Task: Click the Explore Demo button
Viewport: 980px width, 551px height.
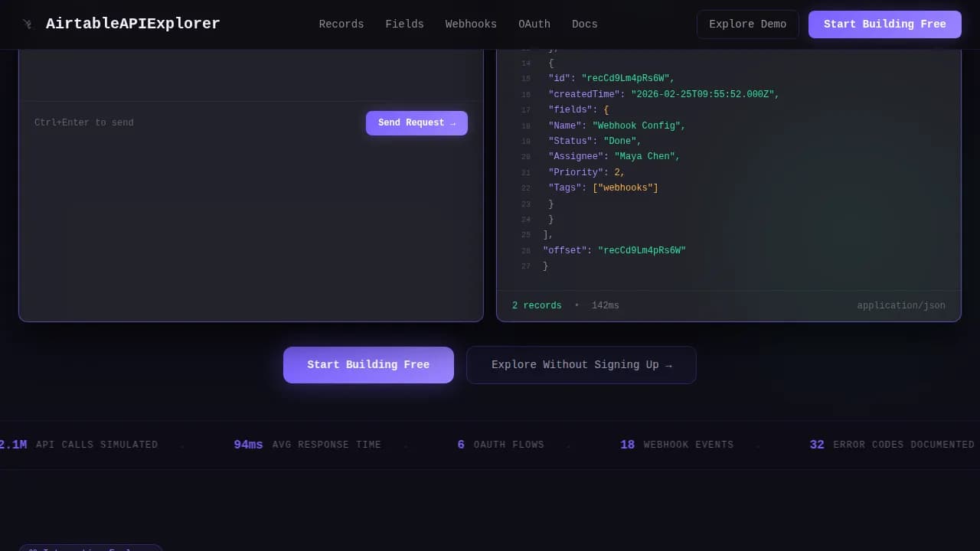Action: tap(747, 24)
